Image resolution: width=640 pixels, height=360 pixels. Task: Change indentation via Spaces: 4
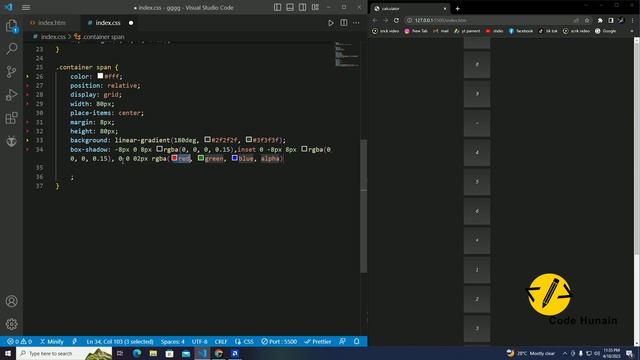[x=172, y=342]
